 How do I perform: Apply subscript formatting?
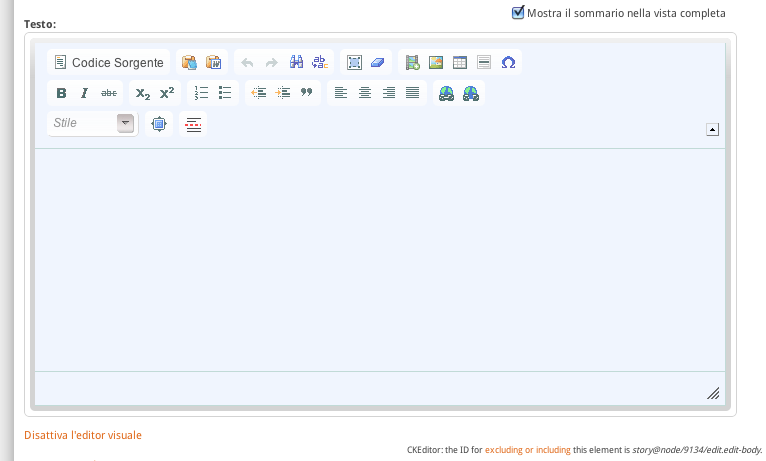[x=143, y=93]
